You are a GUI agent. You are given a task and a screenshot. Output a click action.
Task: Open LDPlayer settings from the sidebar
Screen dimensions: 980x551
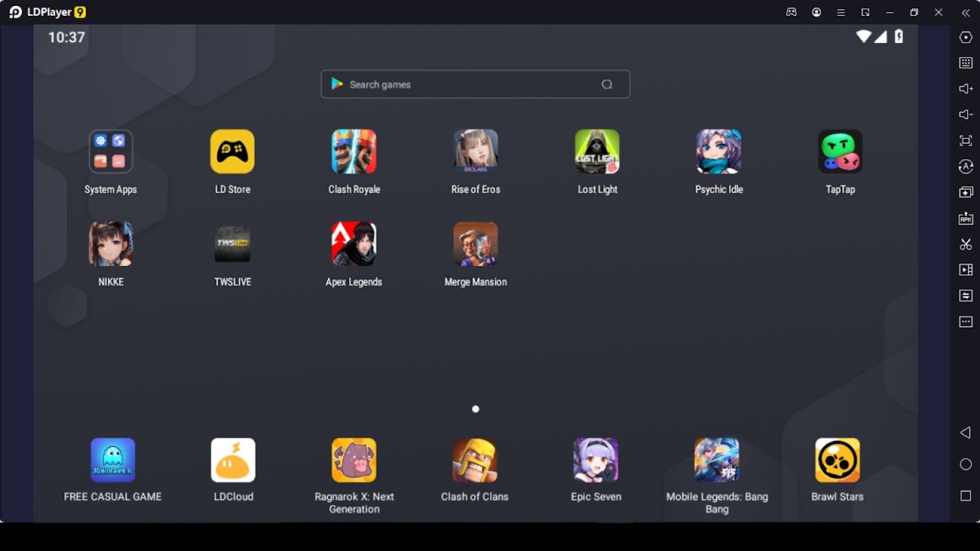pos(966,37)
